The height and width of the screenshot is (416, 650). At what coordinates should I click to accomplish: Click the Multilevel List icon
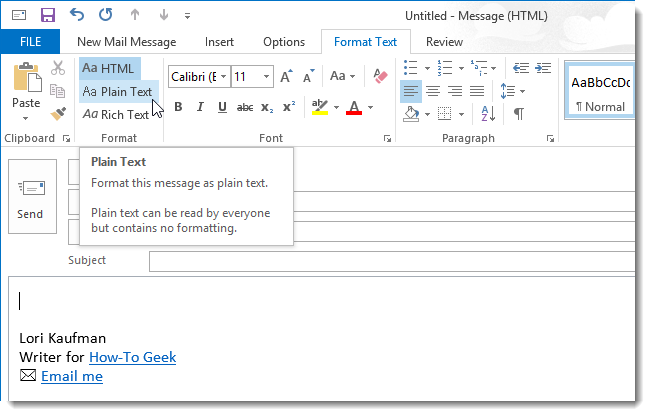[479, 68]
